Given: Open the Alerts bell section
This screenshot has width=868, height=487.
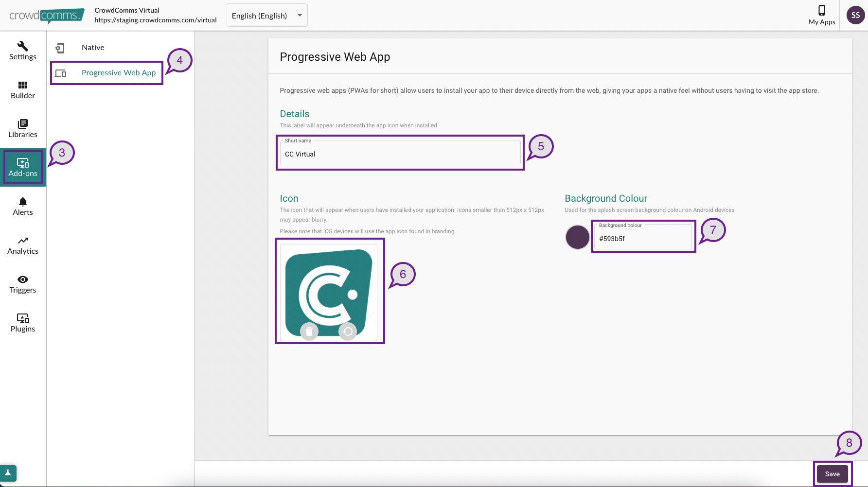Looking at the screenshot, I should 23,207.
